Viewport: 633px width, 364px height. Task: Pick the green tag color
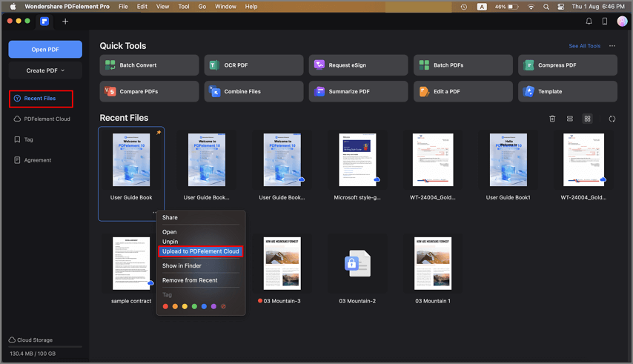click(194, 307)
